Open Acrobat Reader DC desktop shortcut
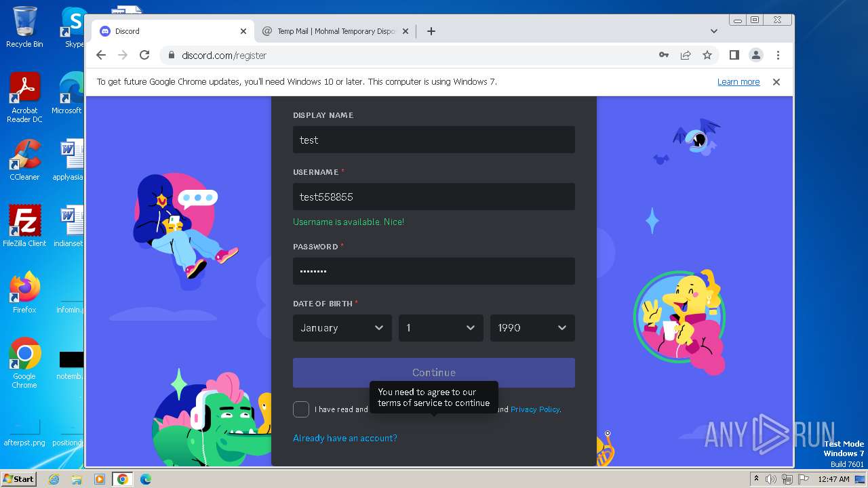 click(24, 98)
